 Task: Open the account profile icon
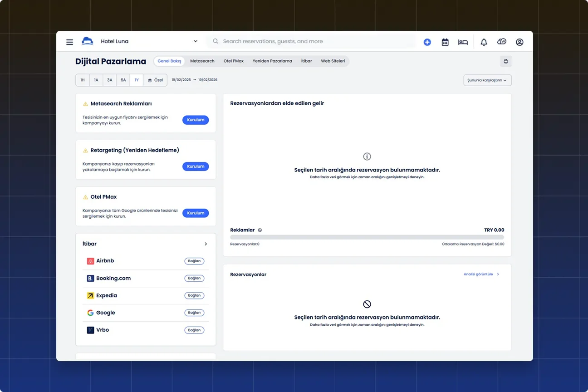(519, 42)
